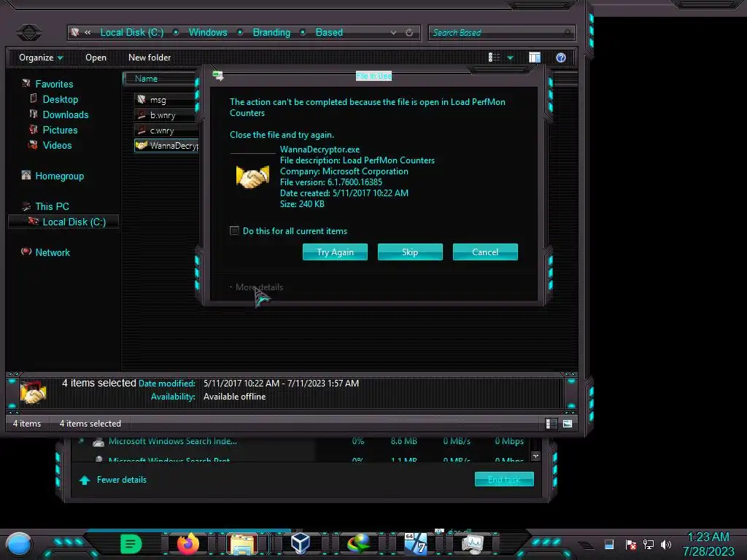
Task: Select the msg folder
Action: tap(158, 100)
